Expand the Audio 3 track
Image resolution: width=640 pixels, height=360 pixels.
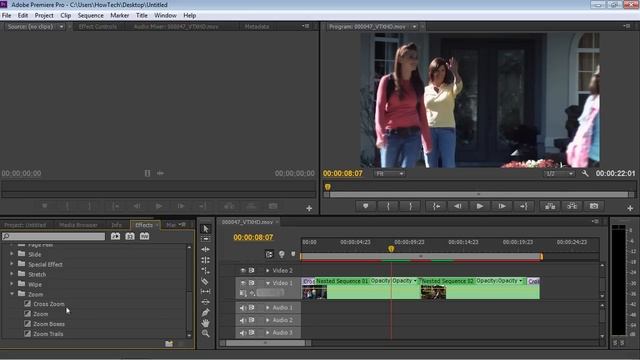click(268, 333)
